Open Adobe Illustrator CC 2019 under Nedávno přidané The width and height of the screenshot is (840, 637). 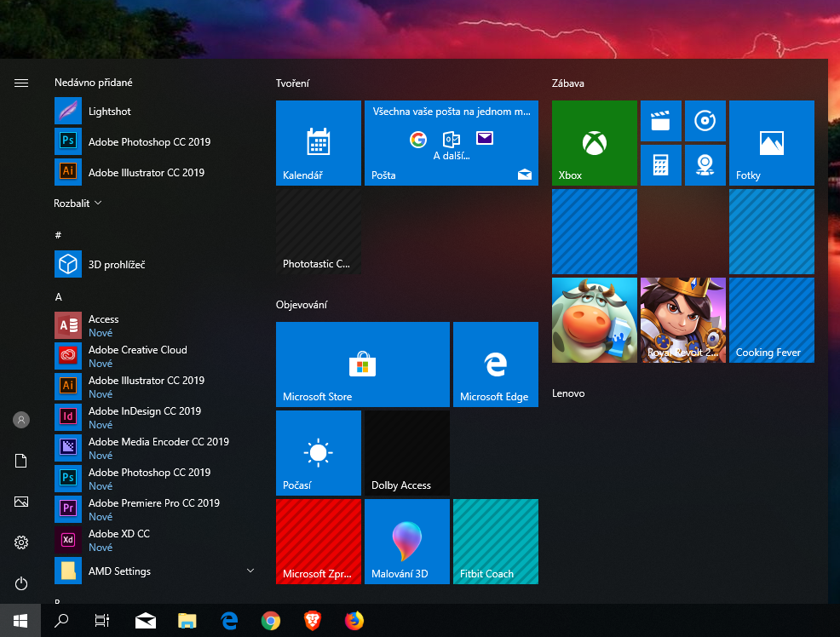[155, 172]
